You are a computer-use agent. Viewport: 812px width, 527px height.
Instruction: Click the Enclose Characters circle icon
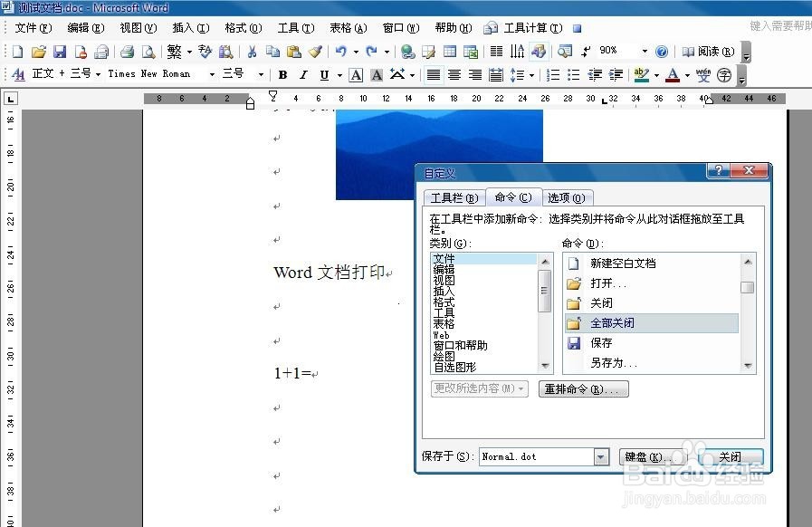click(724, 75)
